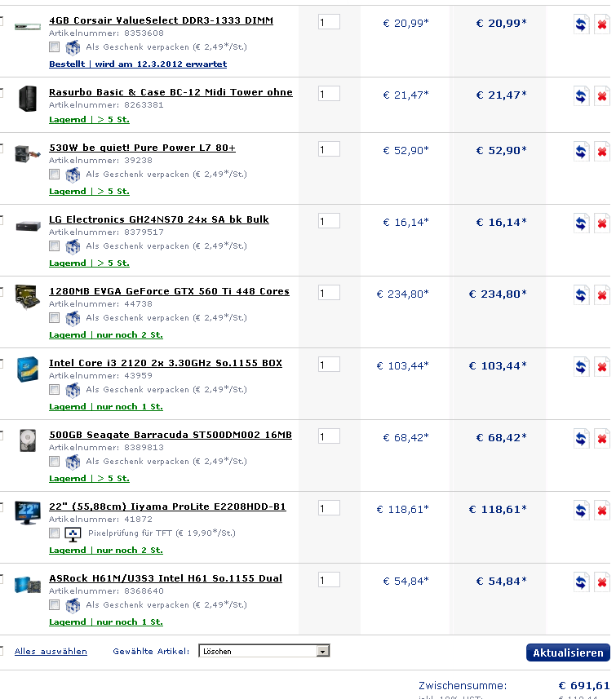Click the Aktualisieren button
The width and height of the screenshot is (616, 699).
[568, 653]
